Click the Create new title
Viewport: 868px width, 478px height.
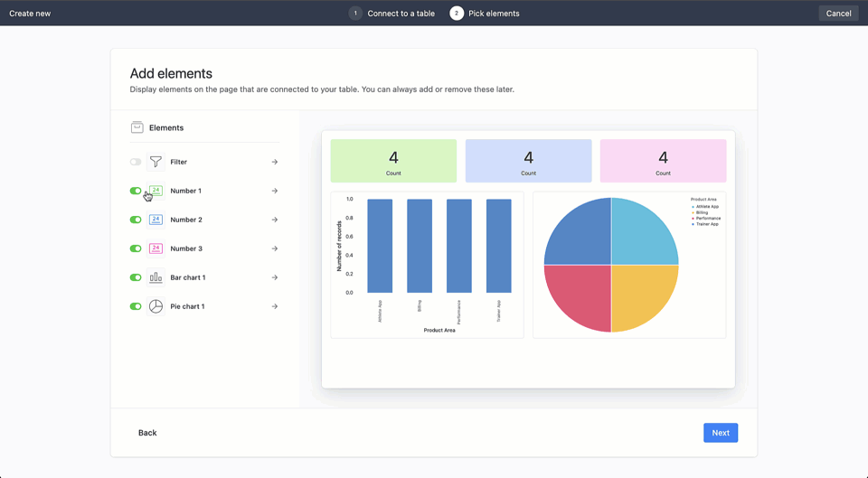(x=30, y=14)
